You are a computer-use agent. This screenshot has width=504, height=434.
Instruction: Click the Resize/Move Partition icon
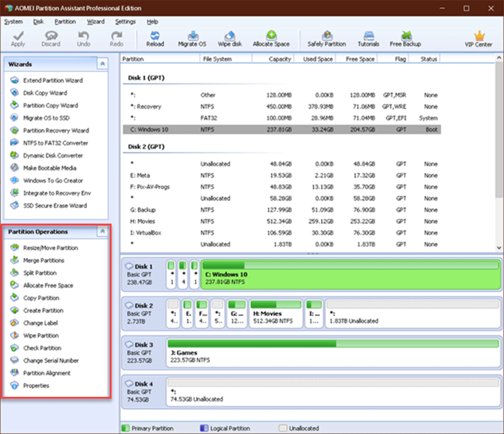click(x=14, y=248)
